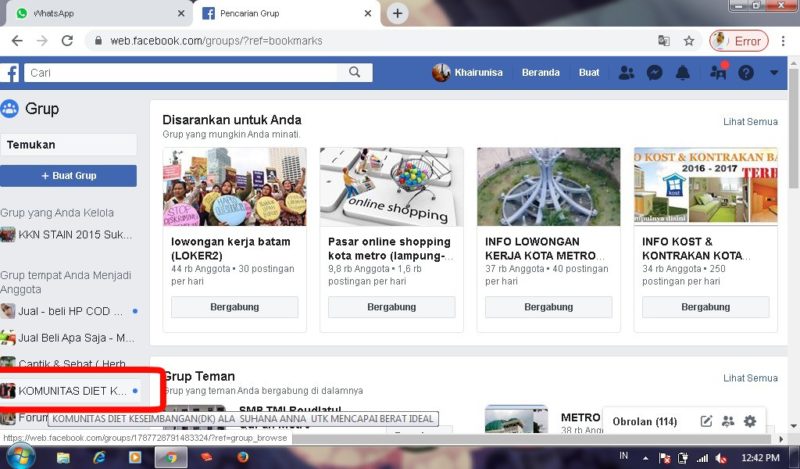
Task: Open the notifications bell
Action: click(682, 72)
